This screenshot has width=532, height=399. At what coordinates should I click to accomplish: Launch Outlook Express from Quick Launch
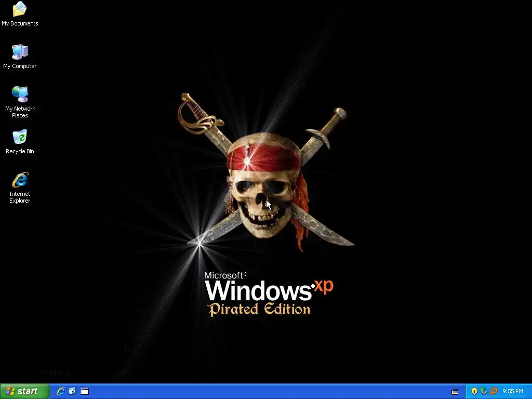pyautogui.click(x=72, y=391)
